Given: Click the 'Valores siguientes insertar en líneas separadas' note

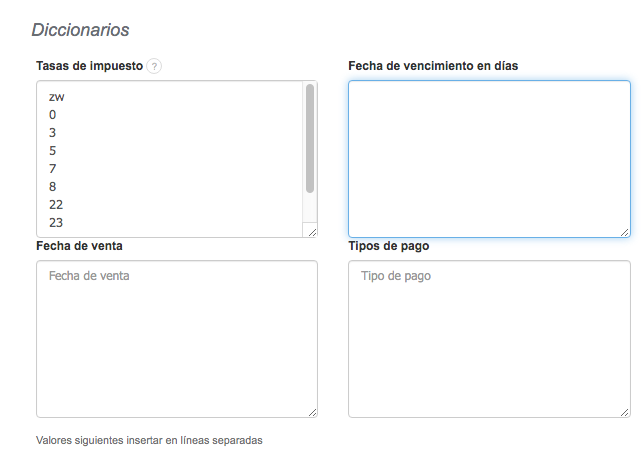Looking at the screenshot, I should coord(149,441).
